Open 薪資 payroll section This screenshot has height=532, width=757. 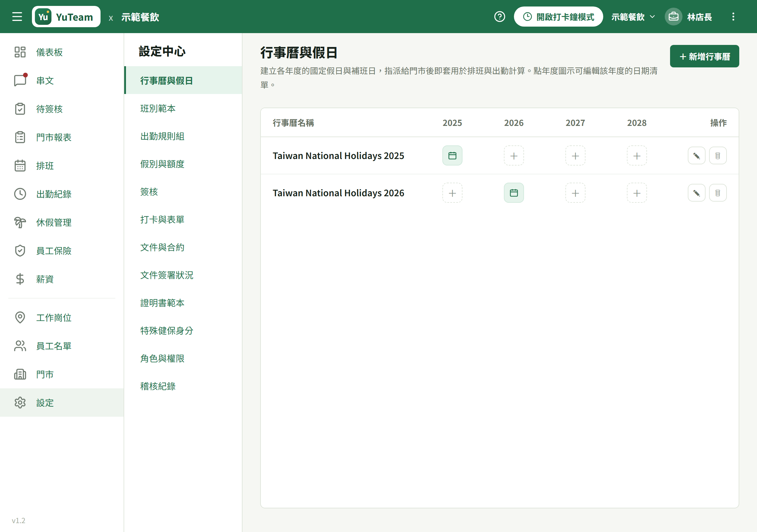(62, 279)
